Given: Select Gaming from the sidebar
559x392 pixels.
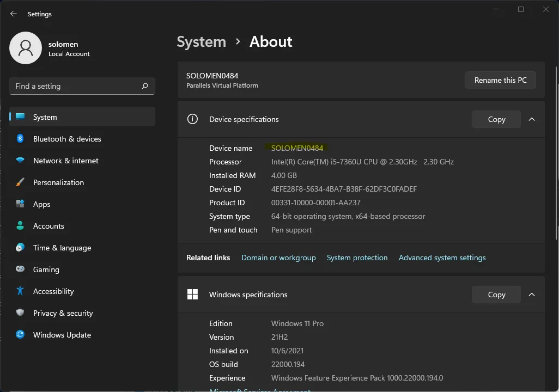Looking at the screenshot, I should point(82,269).
